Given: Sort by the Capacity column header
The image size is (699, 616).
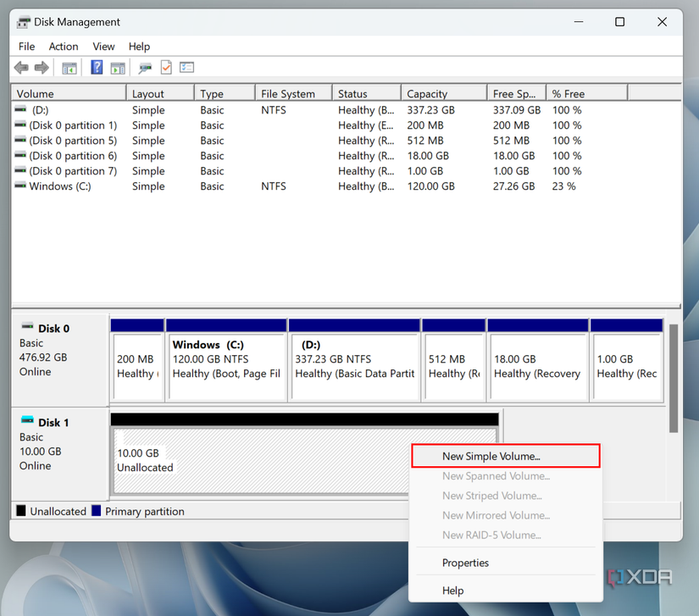Looking at the screenshot, I should click(x=444, y=93).
